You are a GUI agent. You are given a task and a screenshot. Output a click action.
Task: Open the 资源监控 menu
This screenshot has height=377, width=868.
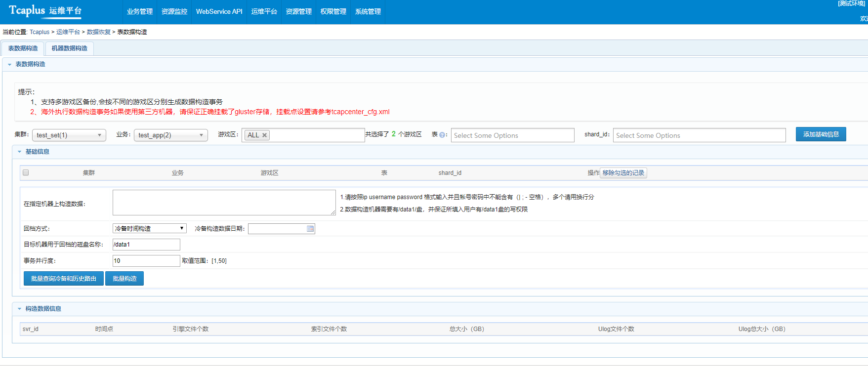pyautogui.click(x=174, y=11)
